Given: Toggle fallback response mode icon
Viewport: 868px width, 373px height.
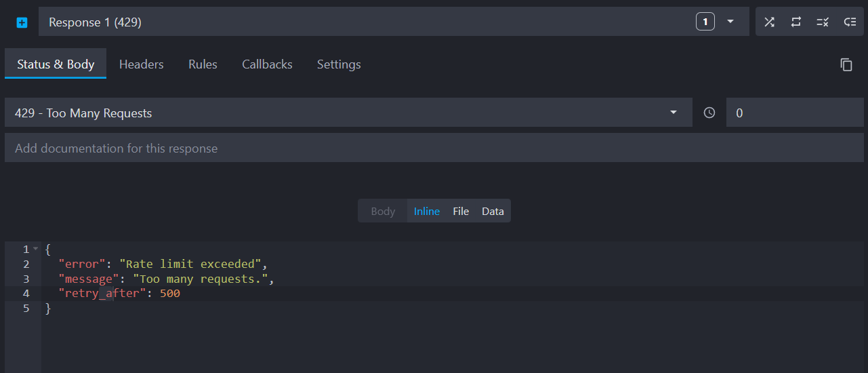Looking at the screenshot, I should click(x=850, y=22).
